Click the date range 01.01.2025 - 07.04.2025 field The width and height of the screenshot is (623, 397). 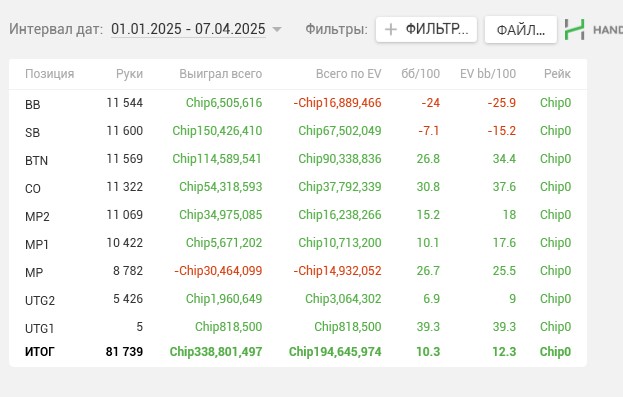188,29
